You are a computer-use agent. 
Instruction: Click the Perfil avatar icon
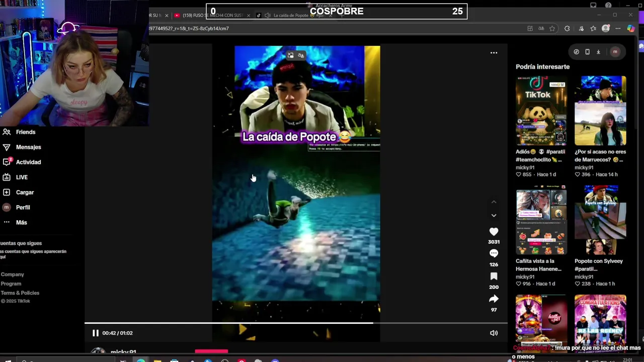coord(7,207)
